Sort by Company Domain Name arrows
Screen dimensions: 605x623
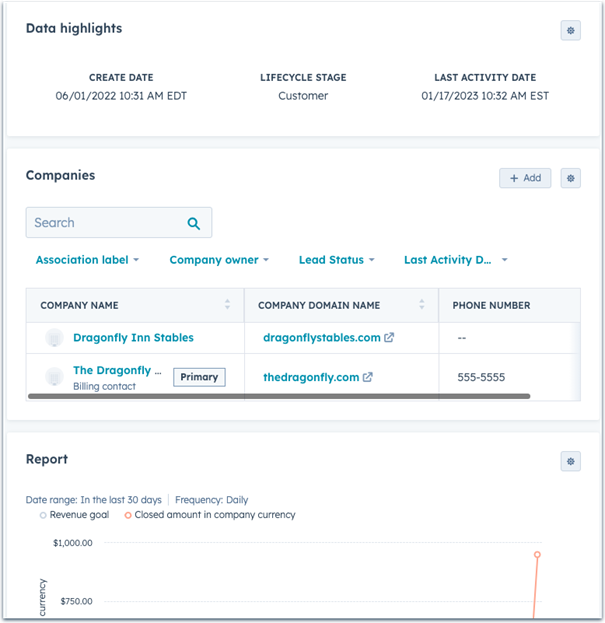[421, 304]
